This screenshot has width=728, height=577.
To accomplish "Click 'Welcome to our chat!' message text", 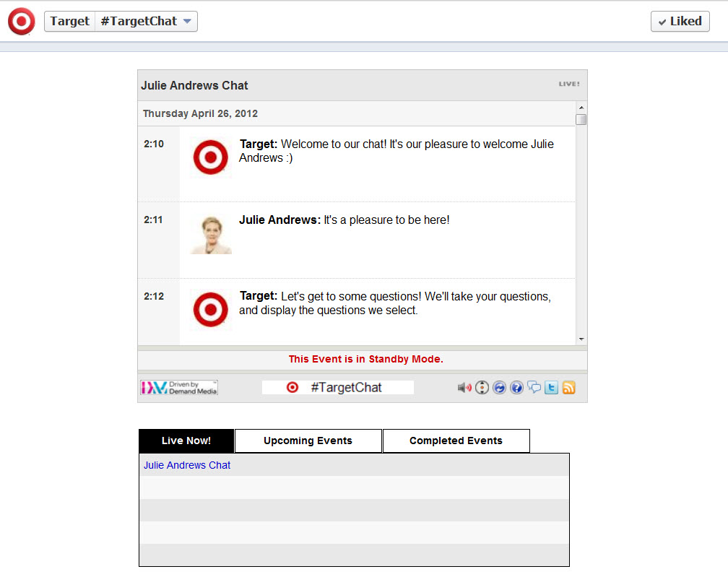I will tap(396, 151).
